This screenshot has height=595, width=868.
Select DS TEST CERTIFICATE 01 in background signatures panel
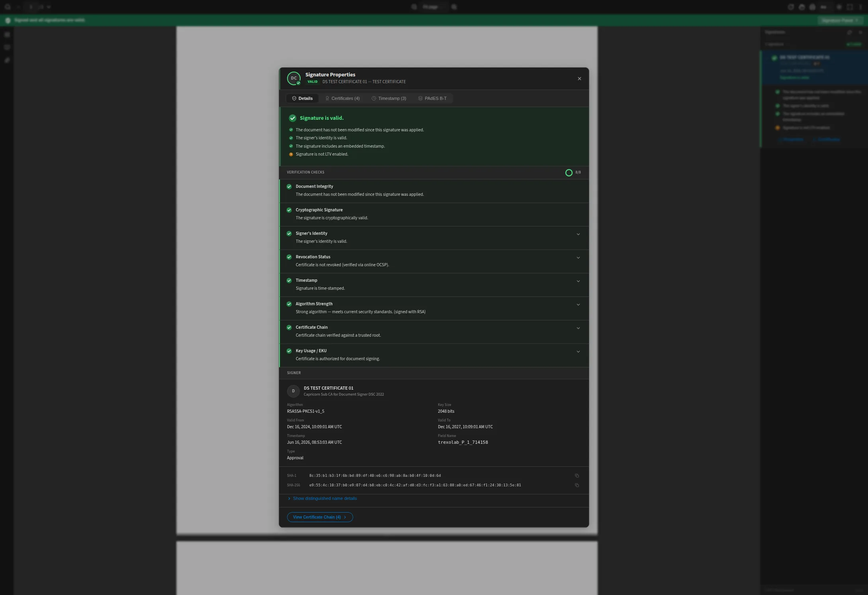point(814,67)
